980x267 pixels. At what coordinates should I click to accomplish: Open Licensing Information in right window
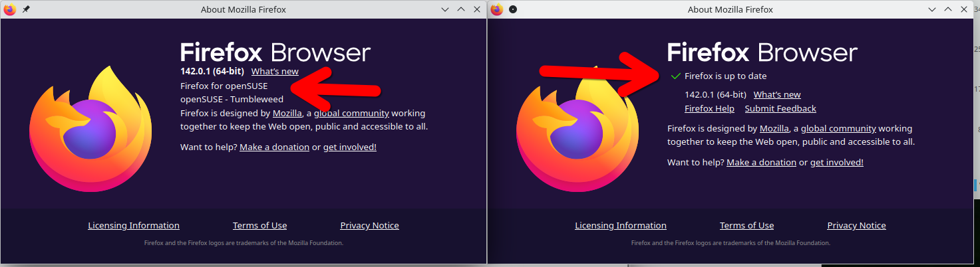click(621, 225)
